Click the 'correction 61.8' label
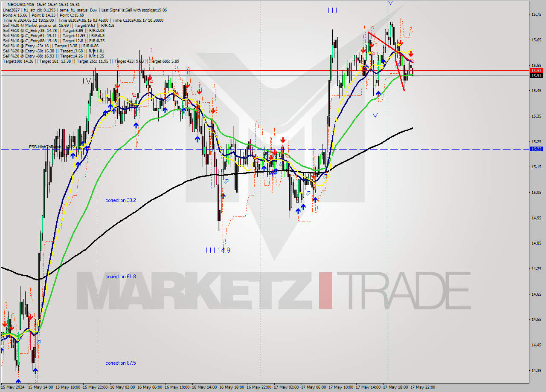Screen dimensions: 546x392 121,277
